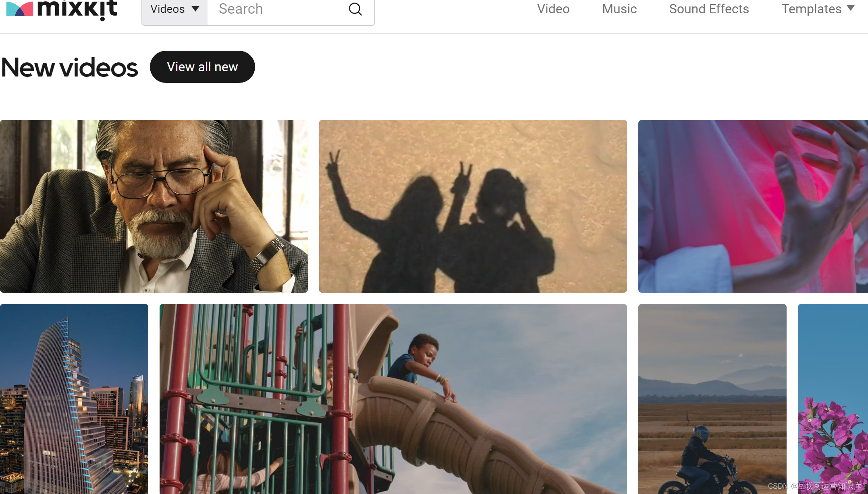Click the New videos heading
Viewport: 868px width, 494px height.
point(69,67)
